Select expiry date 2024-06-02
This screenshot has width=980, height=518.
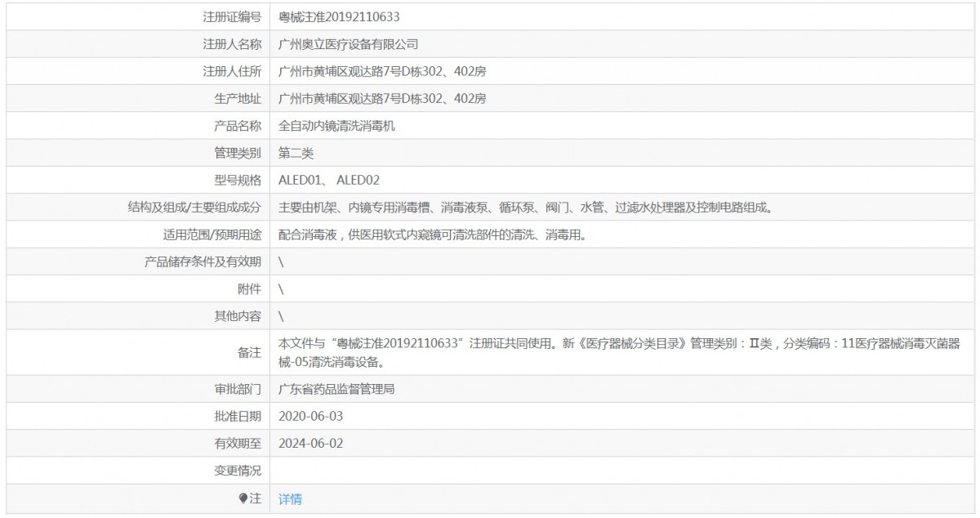(x=311, y=443)
